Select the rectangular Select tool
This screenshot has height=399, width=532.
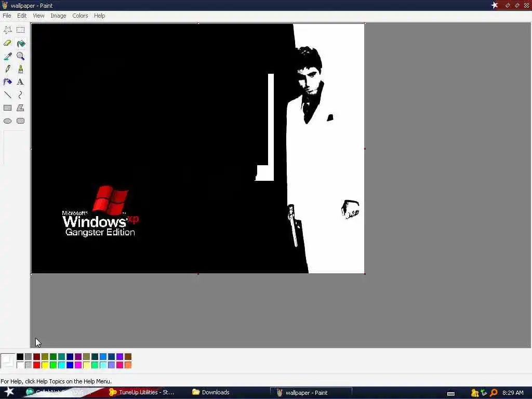[x=20, y=30]
